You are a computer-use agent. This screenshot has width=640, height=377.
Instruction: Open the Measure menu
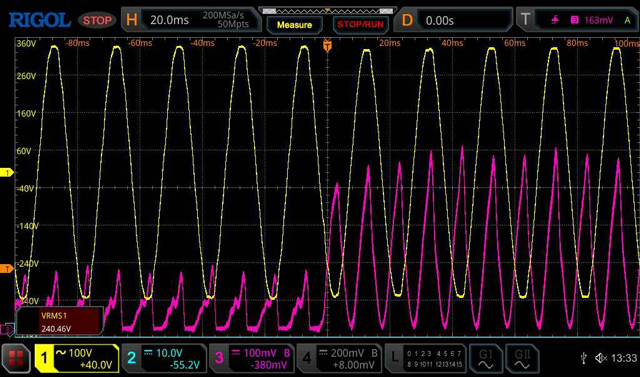pyautogui.click(x=294, y=25)
